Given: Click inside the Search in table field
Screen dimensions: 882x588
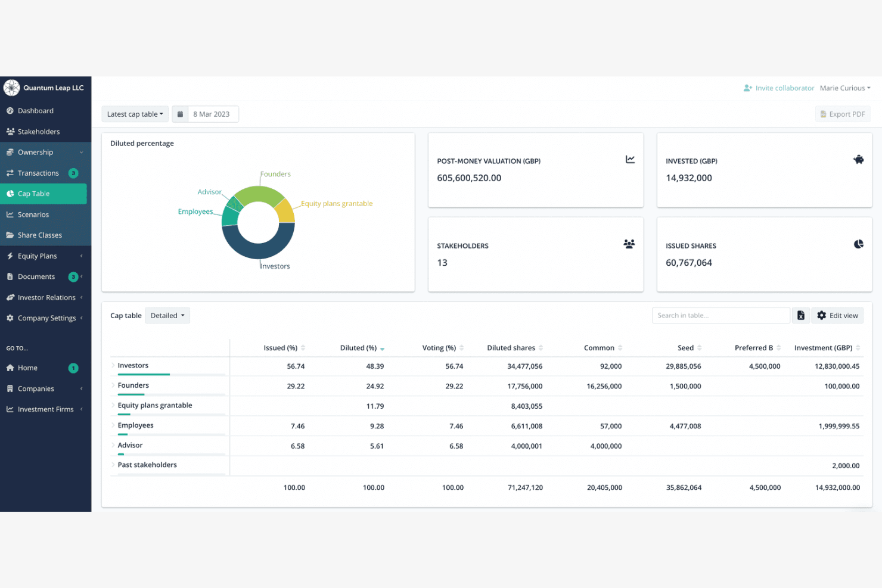Looking at the screenshot, I should 720,315.
